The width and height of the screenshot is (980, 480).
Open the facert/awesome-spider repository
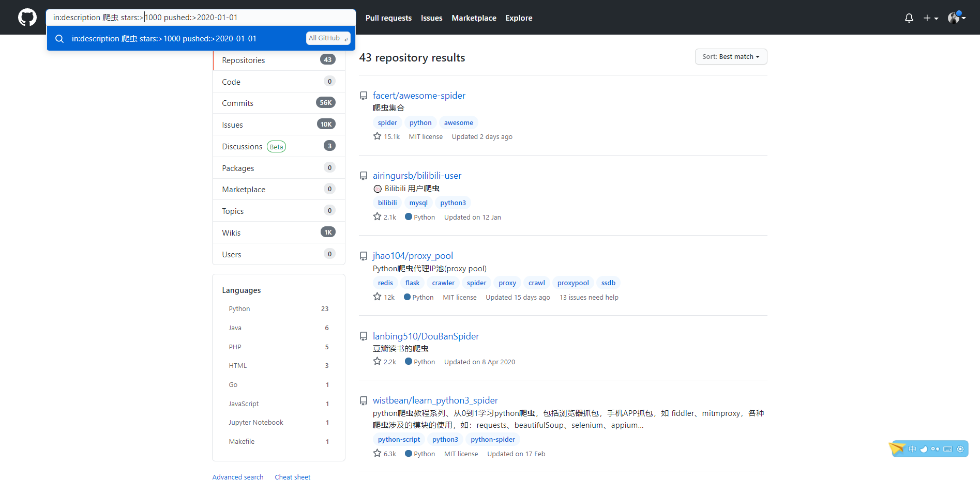419,96
